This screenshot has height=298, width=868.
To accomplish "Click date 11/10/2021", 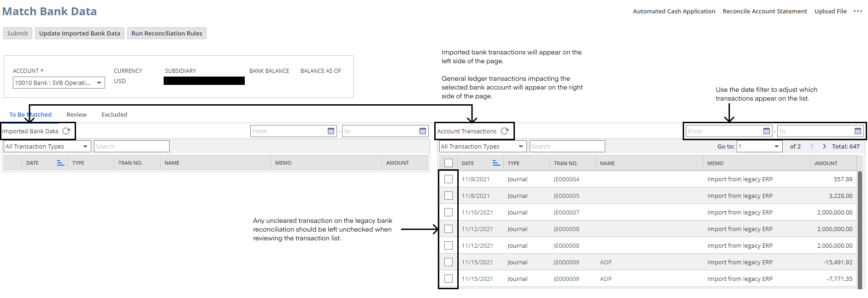I will (477, 212).
